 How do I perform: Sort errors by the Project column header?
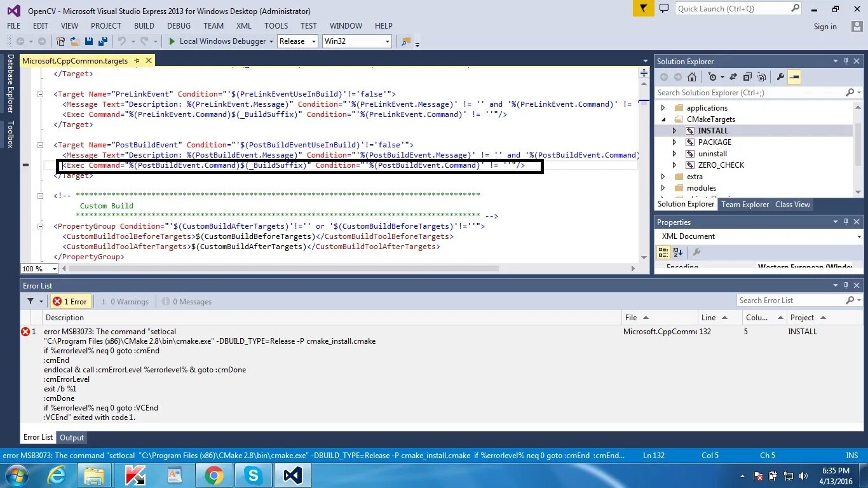coord(824,318)
